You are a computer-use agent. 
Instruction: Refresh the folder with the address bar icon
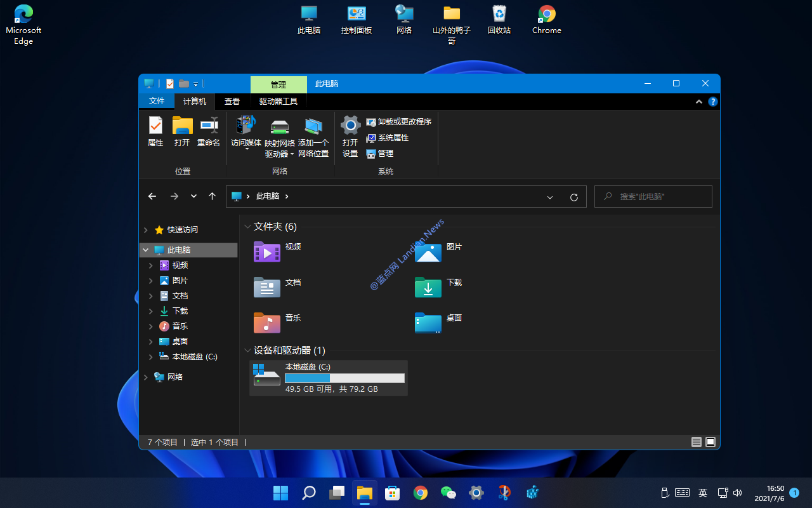[574, 196]
